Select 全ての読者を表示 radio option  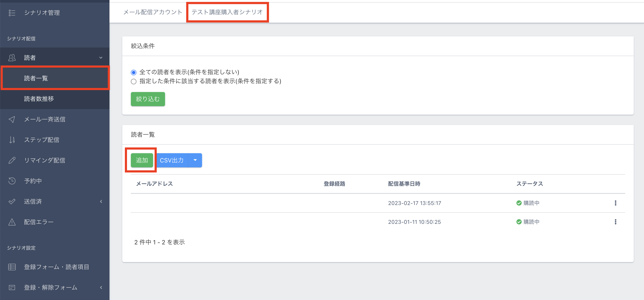133,73
